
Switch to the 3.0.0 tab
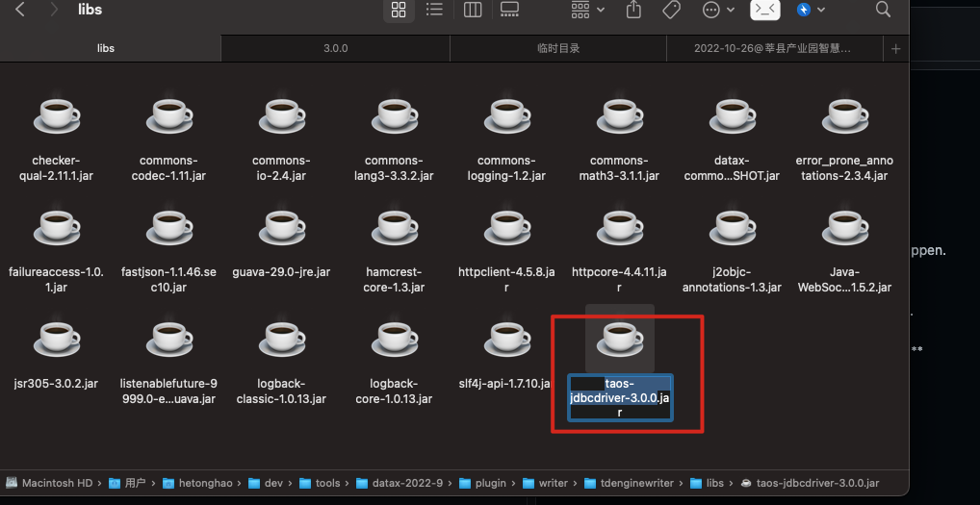pyautogui.click(x=336, y=48)
